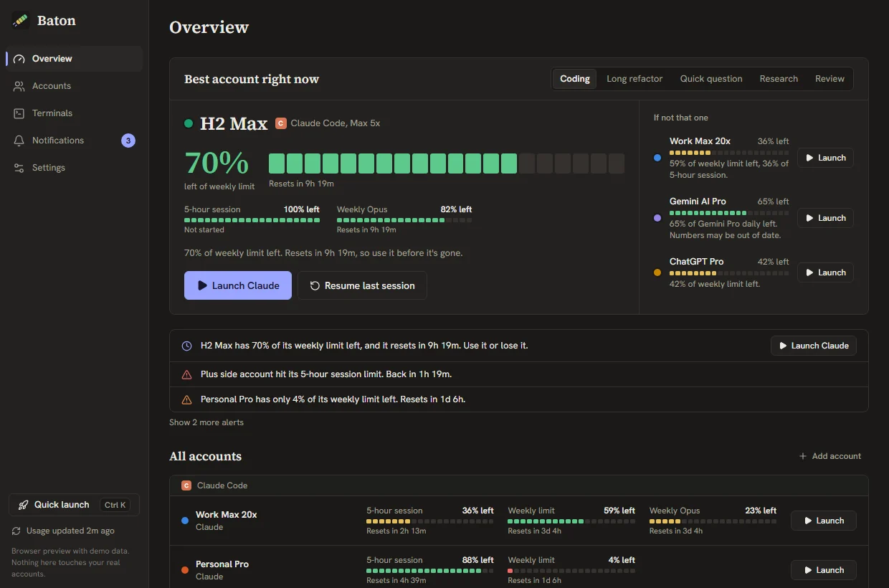889x588 pixels.
Task: Click the Add account link
Action: (x=830, y=456)
